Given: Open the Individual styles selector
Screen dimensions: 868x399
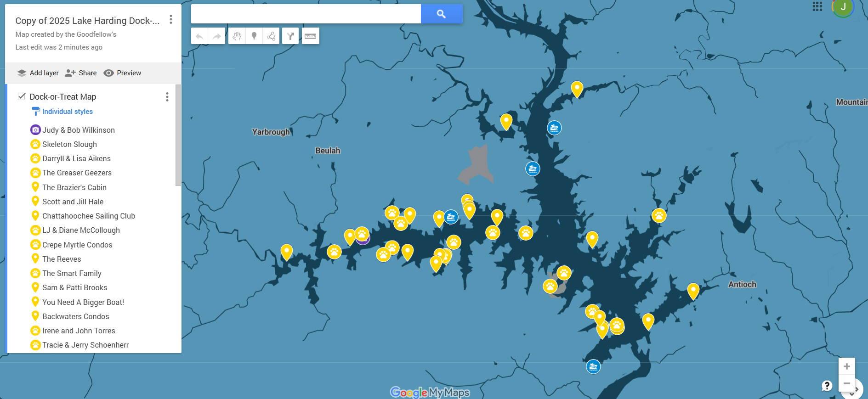Looking at the screenshot, I should coord(67,112).
